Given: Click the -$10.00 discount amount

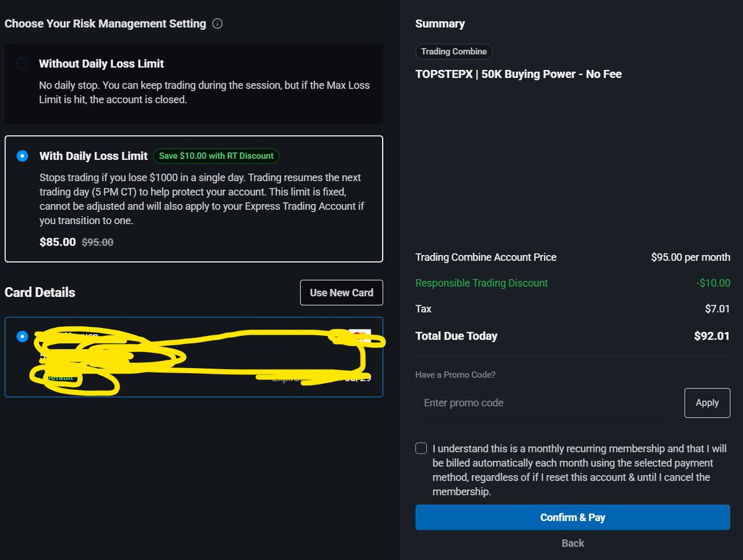Looking at the screenshot, I should tap(713, 283).
